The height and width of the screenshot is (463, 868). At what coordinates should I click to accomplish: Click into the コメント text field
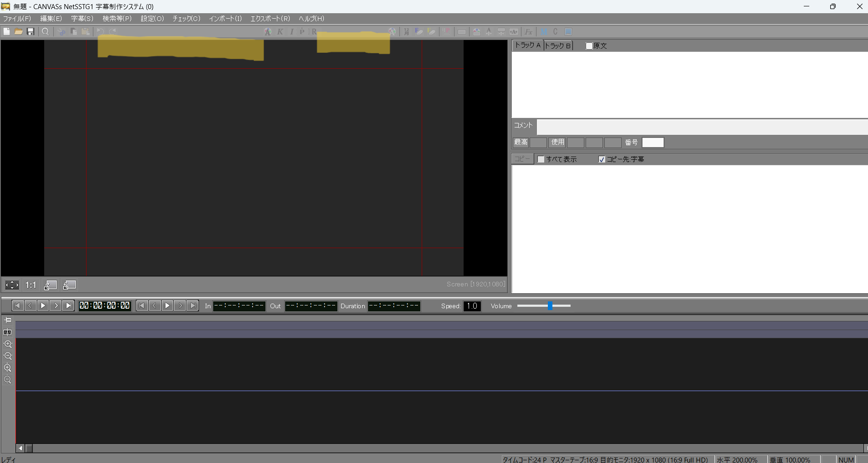(x=701, y=127)
